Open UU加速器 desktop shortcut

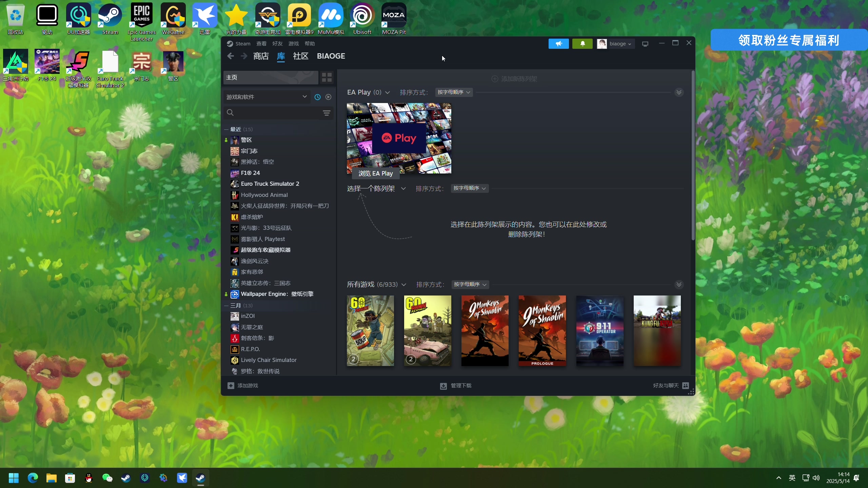(79, 19)
